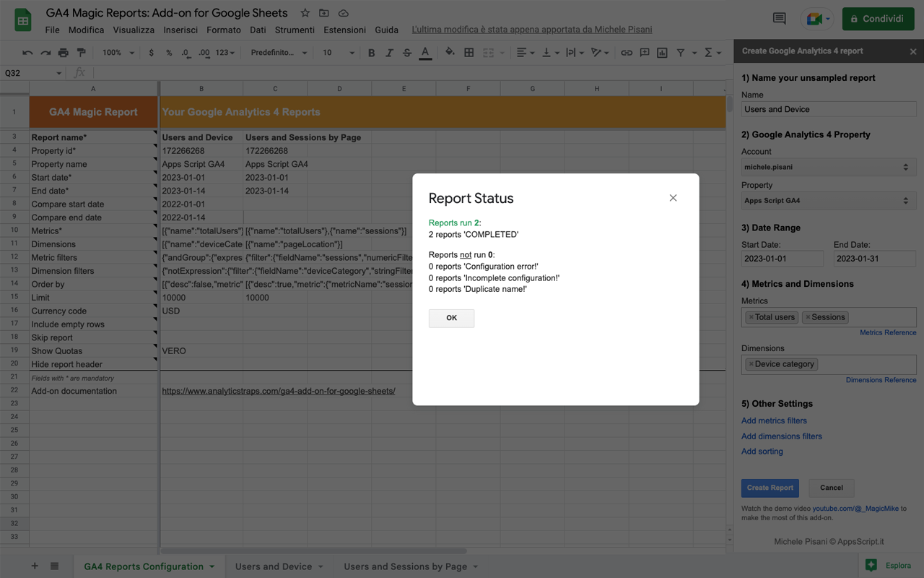Click the Start Date field showing 2023-01-01

(x=782, y=258)
